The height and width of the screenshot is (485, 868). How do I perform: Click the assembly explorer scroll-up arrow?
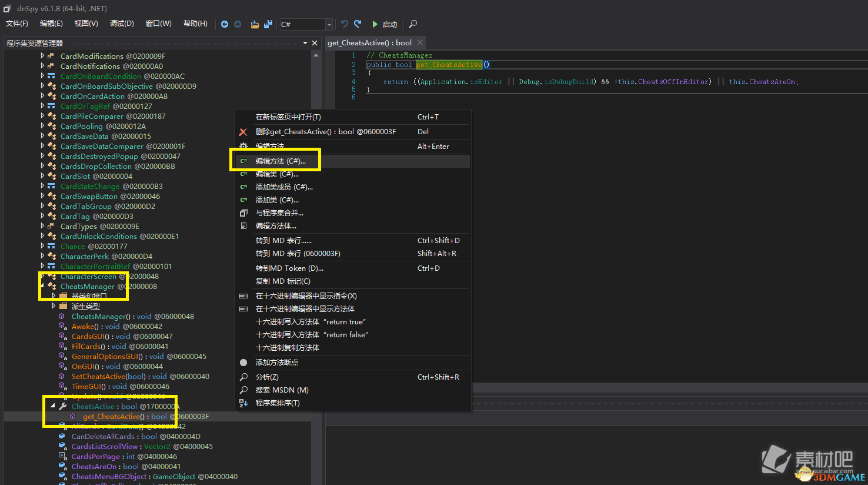click(x=316, y=55)
